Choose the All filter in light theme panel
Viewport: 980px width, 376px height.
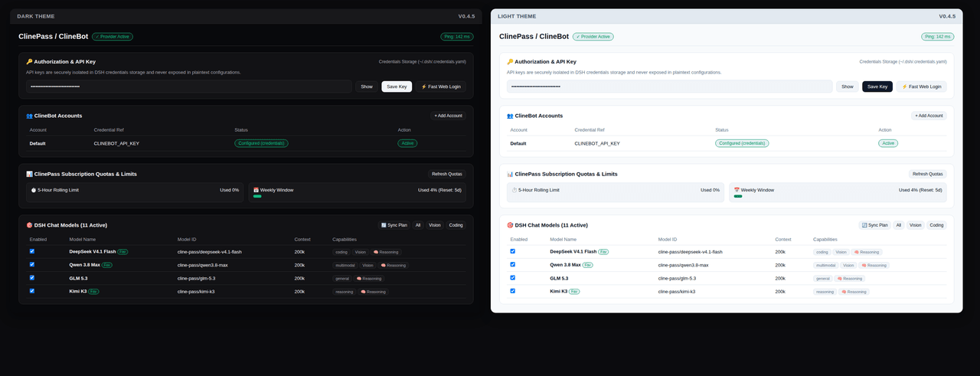coord(899,225)
